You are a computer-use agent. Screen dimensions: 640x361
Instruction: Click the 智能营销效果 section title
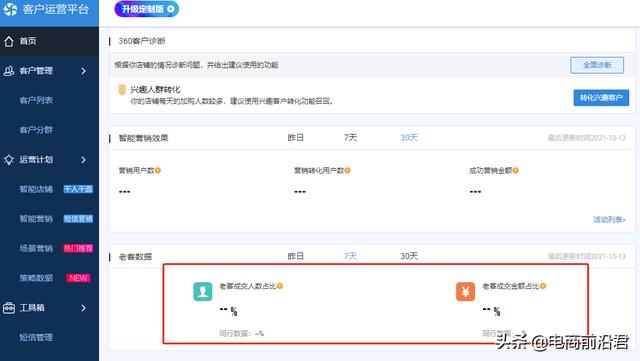143,138
